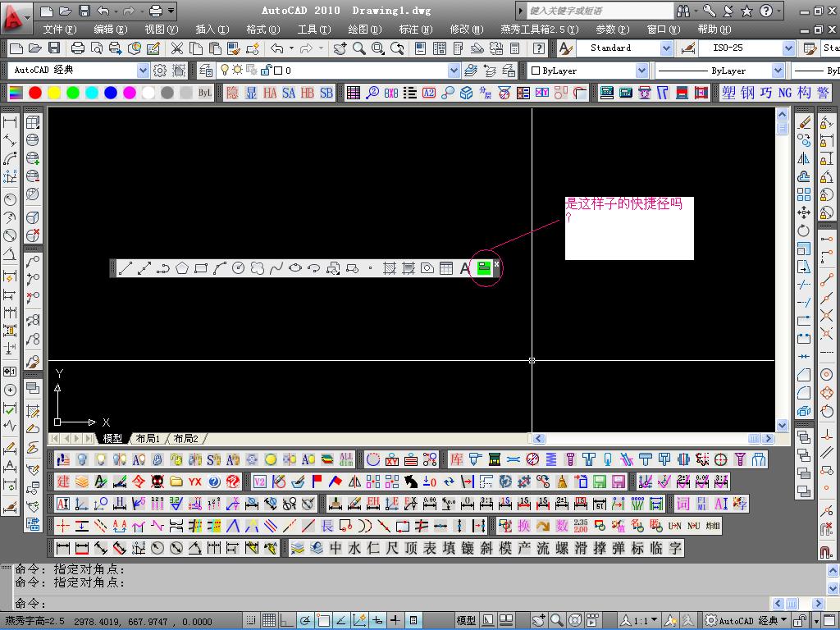This screenshot has height=630, width=840.
Task: Activate the Pan hand tool in Standard toolbar
Action: (x=340, y=48)
